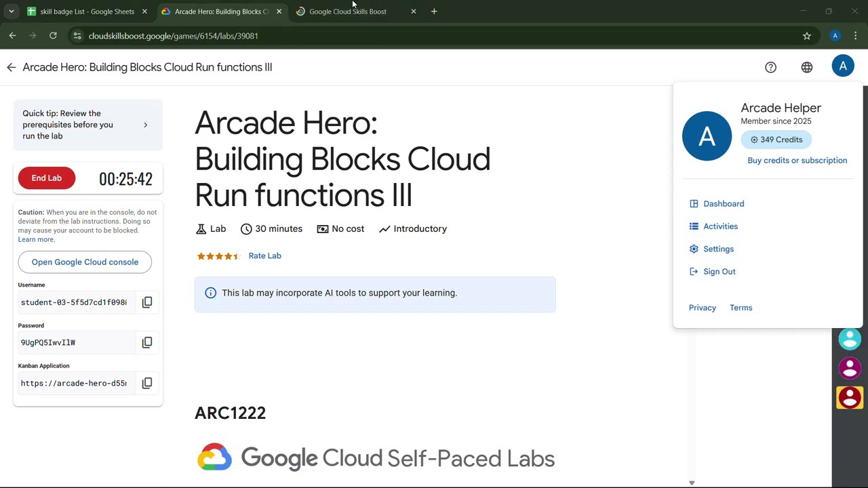Open the Privacy link

[x=702, y=308]
